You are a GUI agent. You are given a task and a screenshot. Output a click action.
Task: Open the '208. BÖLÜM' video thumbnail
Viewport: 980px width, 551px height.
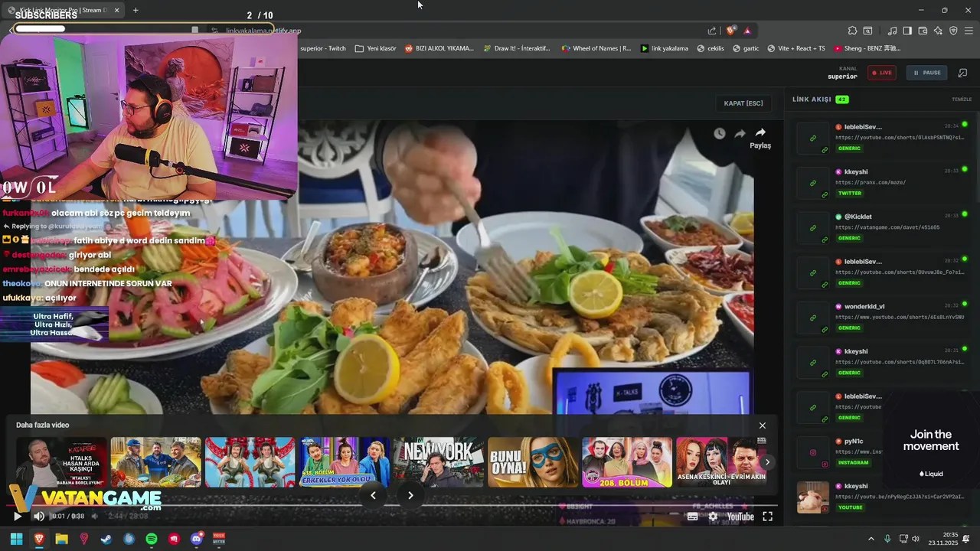tap(627, 462)
